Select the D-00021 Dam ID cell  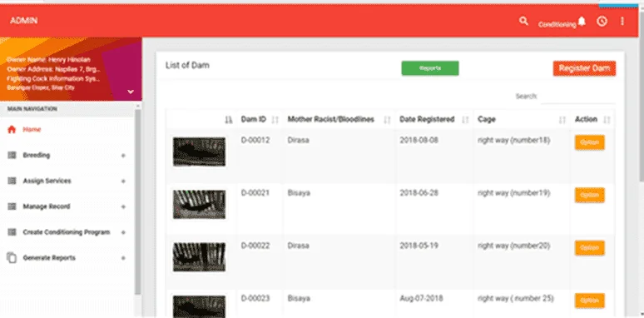[x=255, y=192]
